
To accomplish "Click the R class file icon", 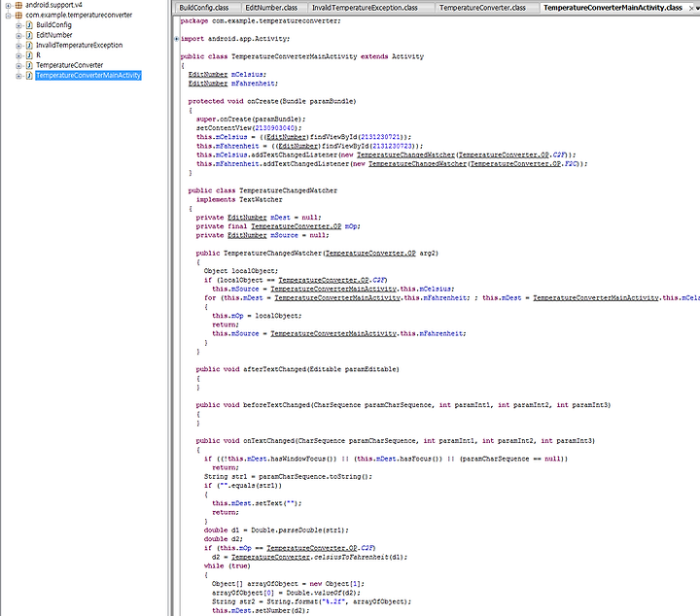I will click(x=29, y=55).
